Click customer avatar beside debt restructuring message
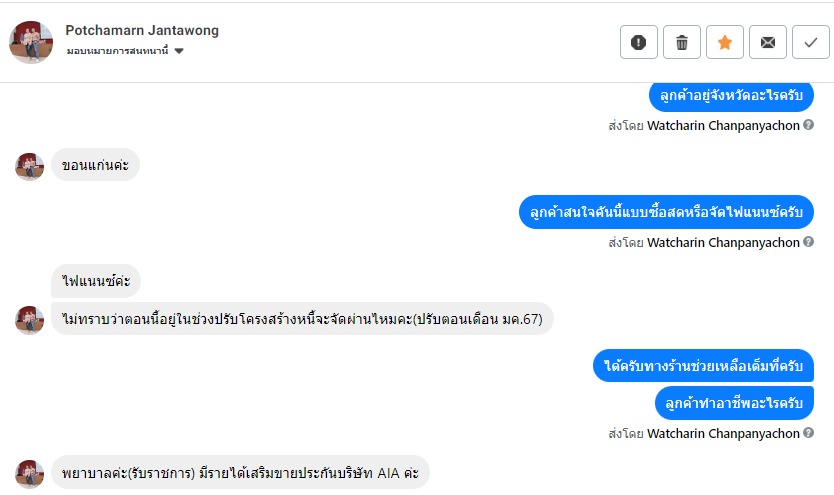834x495 pixels. point(30,319)
